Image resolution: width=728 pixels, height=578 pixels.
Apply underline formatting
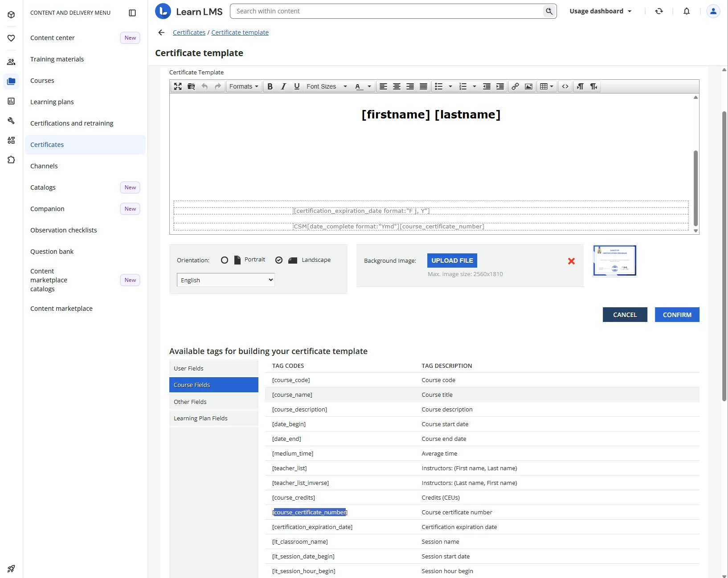(x=297, y=86)
